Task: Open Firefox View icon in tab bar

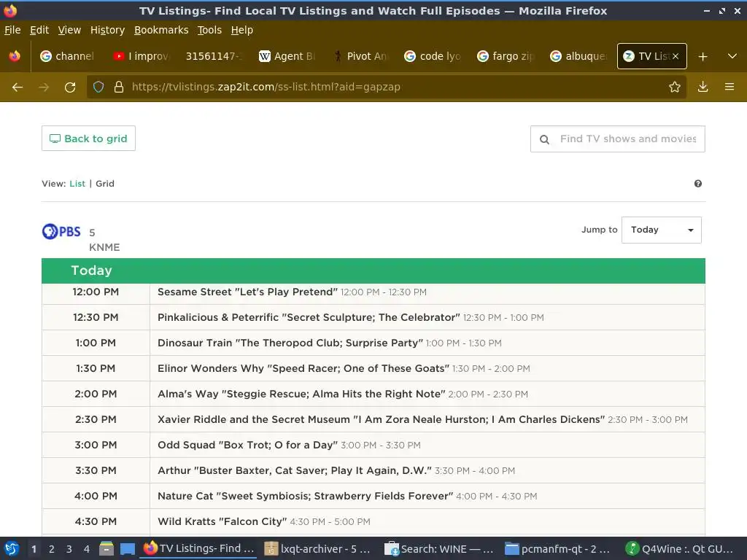Action: click(15, 56)
